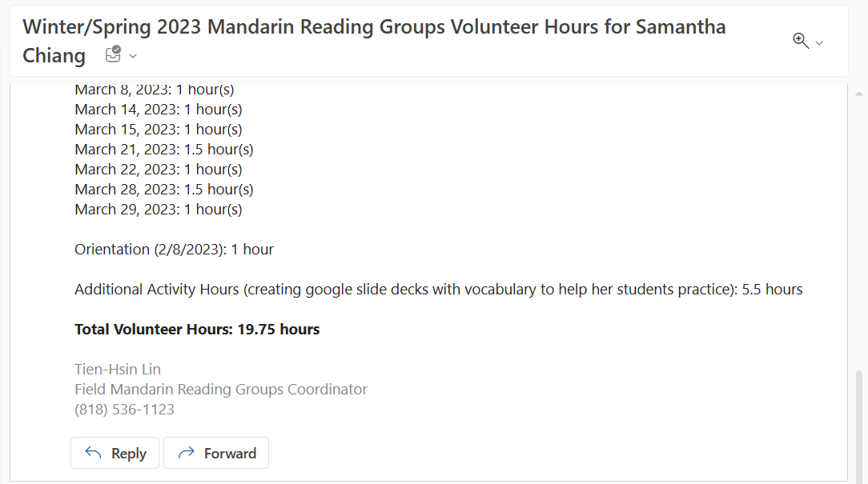Click the Total Volunteer Hours bold line

pos(197,329)
